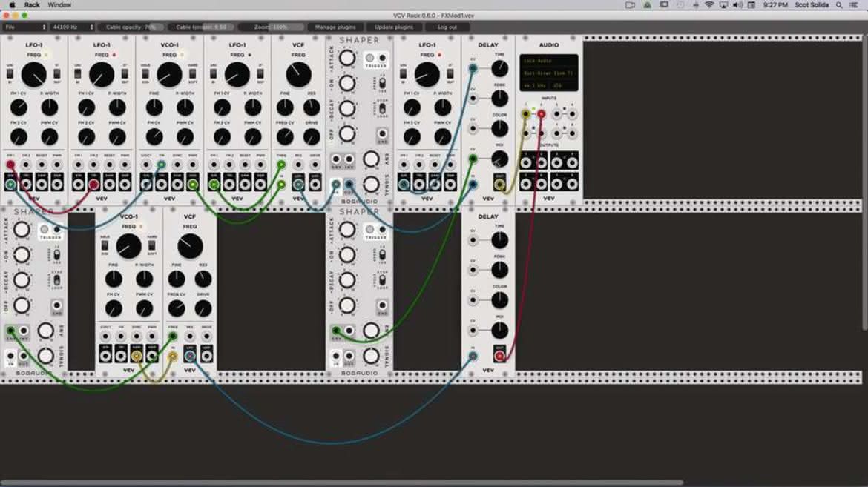Image resolution: width=868 pixels, height=487 pixels.
Task: Open the File dropdown in the toolbar
Action: (25, 27)
